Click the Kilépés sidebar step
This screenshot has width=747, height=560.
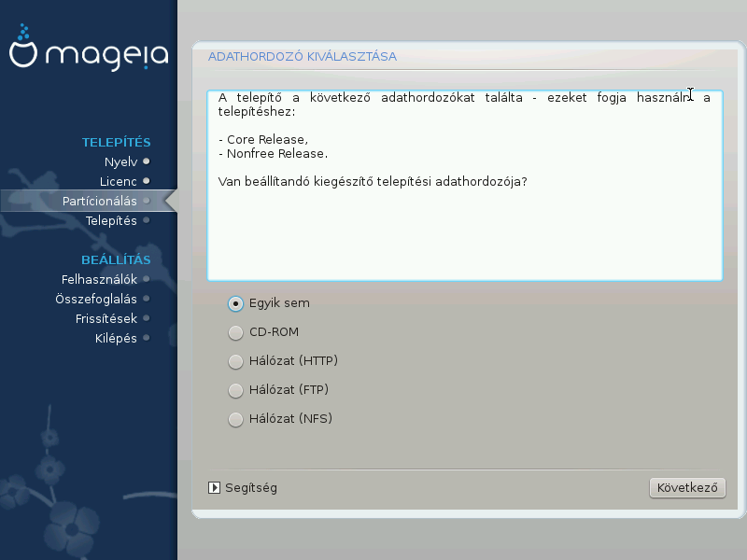116,338
